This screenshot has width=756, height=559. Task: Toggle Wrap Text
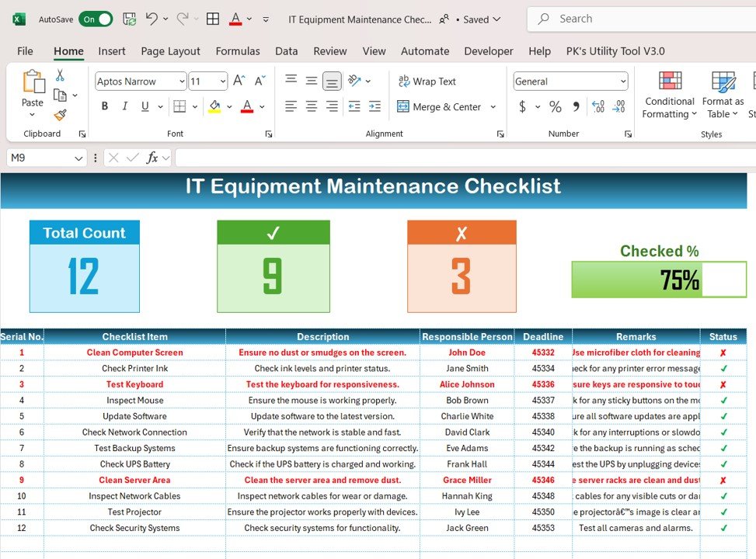tap(427, 82)
